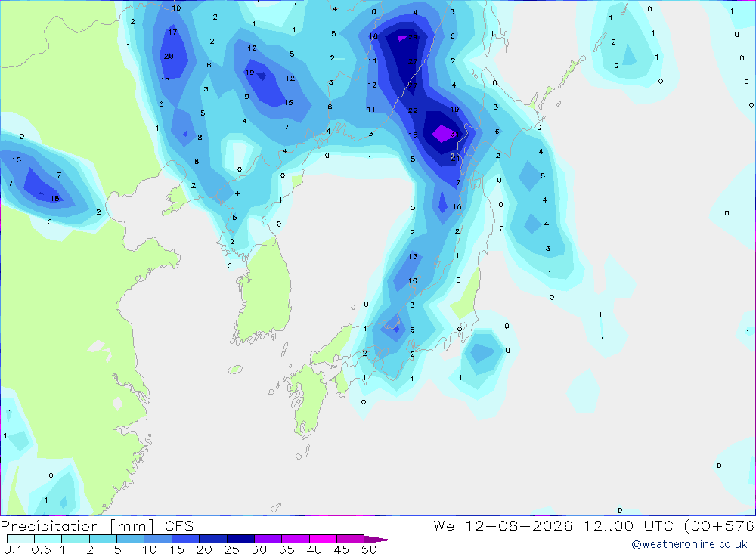Click the 25–30 mm dark navy legend box
This screenshot has width=756, height=554.
[240, 539]
